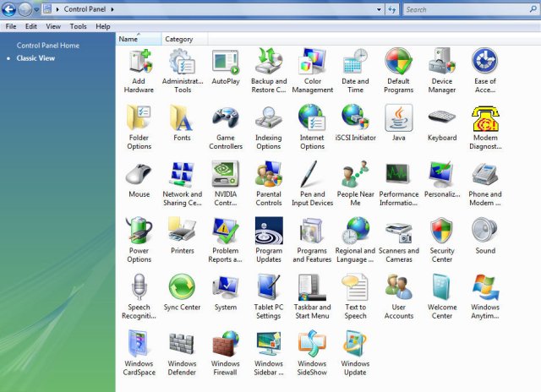Open the Tools menu
This screenshot has width=541, height=392.
(79, 26)
